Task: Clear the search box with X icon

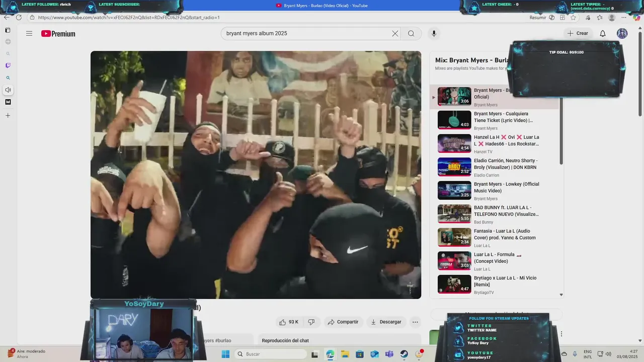Action: pos(395,34)
